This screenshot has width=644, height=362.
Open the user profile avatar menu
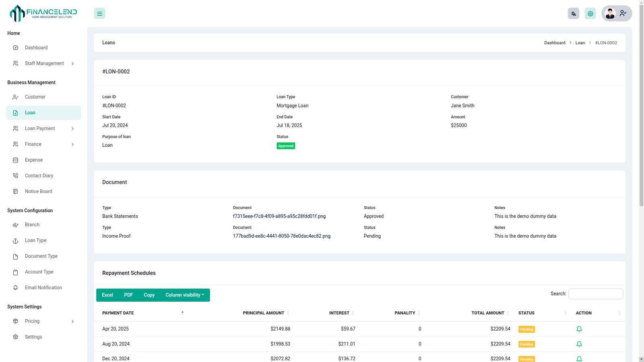616,14
